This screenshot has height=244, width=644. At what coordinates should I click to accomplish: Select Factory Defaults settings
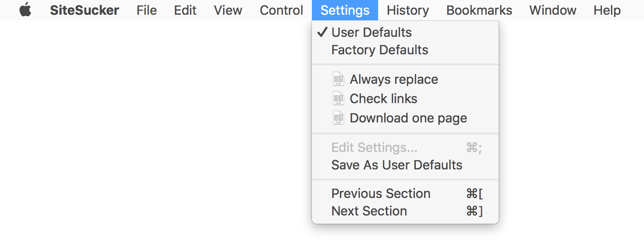click(x=379, y=50)
